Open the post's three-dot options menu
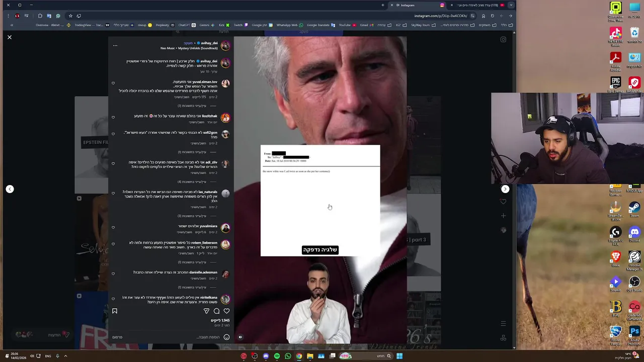Image resolution: width=644 pixels, height=362 pixels. (x=115, y=46)
